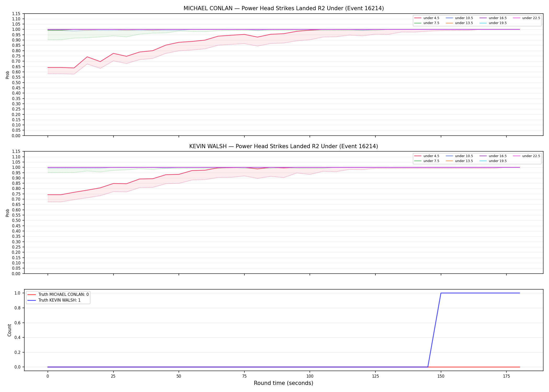
Task: Select 'under 19.5' legend entry in Conlan chart
Action: (x=494, y=23)
